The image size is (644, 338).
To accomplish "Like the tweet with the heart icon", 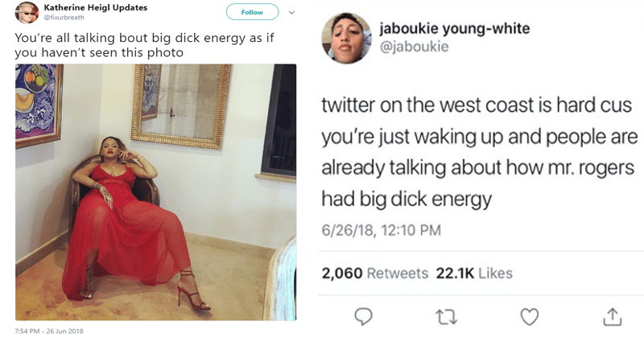I will tap(530, 316).
